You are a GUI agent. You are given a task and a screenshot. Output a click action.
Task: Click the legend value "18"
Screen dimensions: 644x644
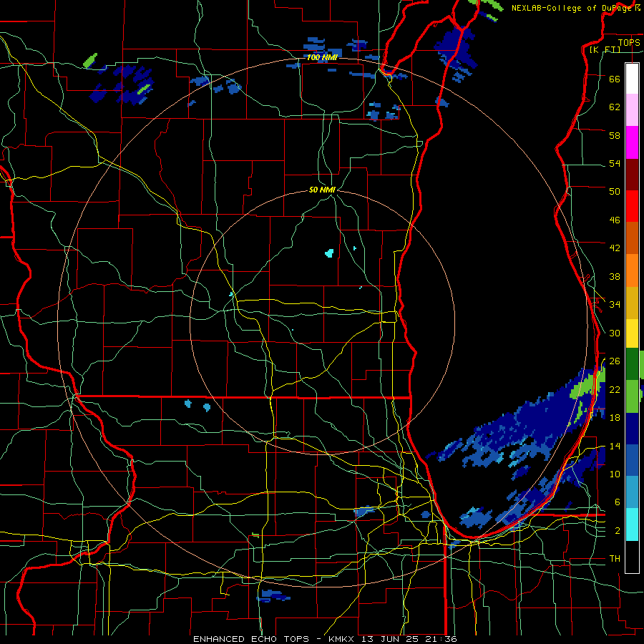click(x=615, y=417)
